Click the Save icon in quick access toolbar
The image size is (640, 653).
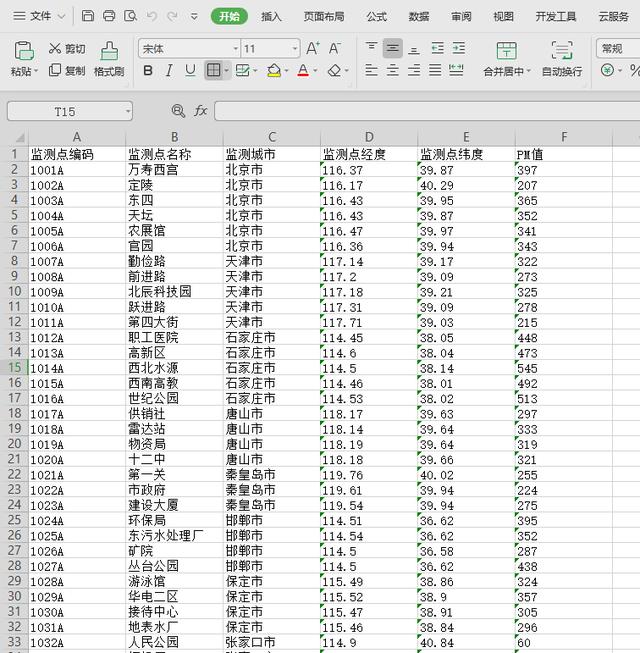pyautogui.click(x=88, y=16)
